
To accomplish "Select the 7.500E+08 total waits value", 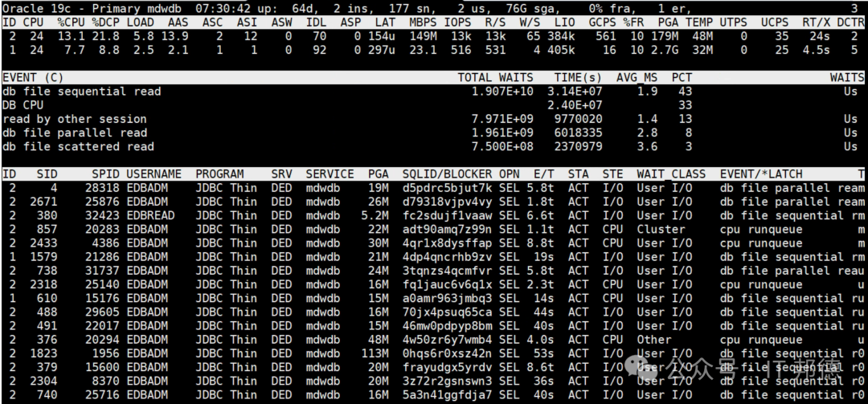I will [x=502, y=147].
